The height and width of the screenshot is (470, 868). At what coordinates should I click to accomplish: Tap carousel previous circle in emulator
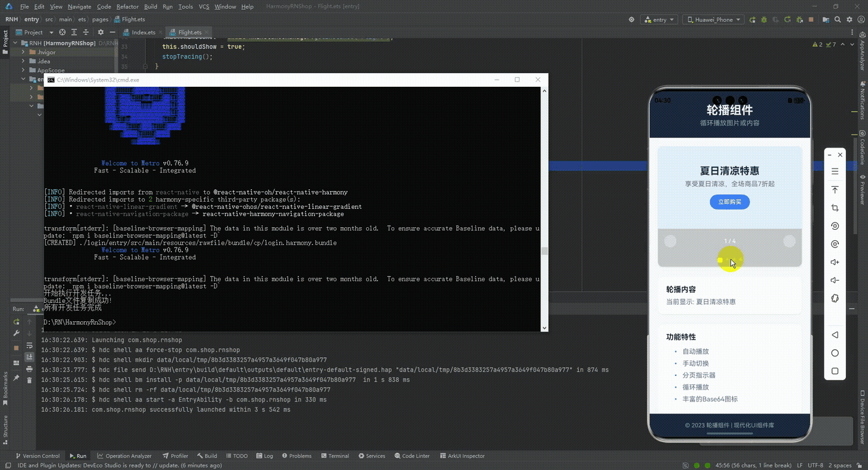click(670, 242)
